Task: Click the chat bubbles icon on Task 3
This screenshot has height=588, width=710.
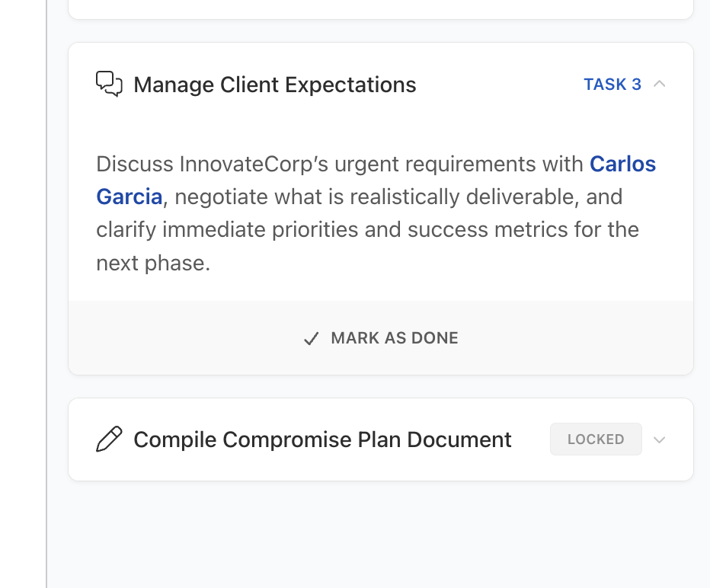Action: 109,84
